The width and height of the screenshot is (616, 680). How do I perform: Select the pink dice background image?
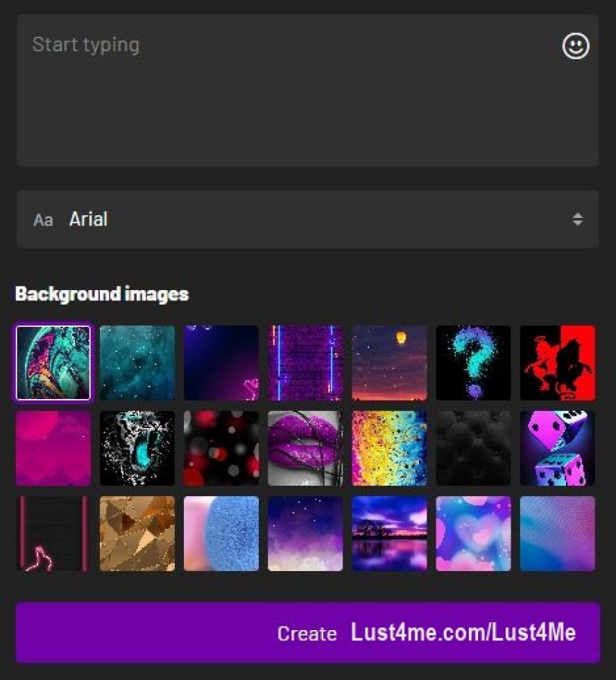(557, 449)
